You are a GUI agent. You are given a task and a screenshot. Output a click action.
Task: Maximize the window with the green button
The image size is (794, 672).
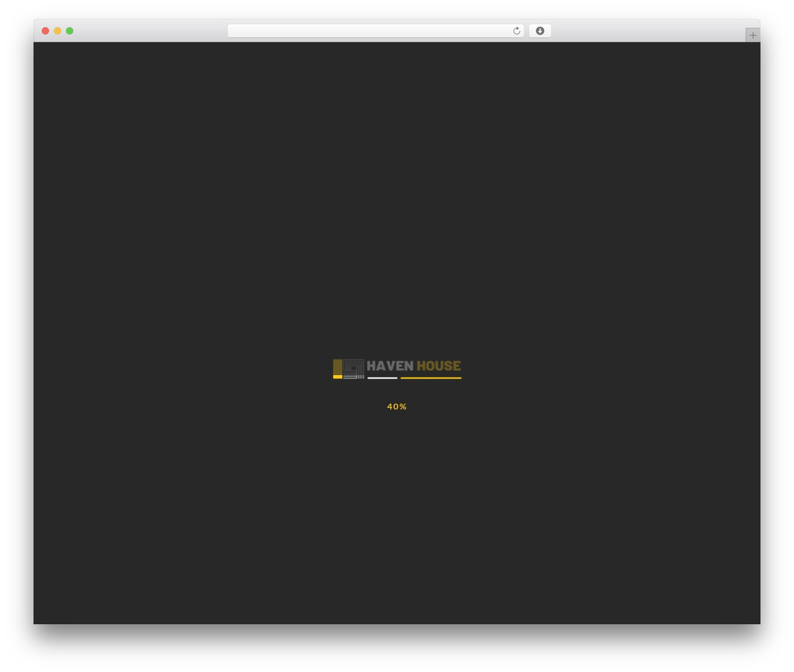point(69,31)
